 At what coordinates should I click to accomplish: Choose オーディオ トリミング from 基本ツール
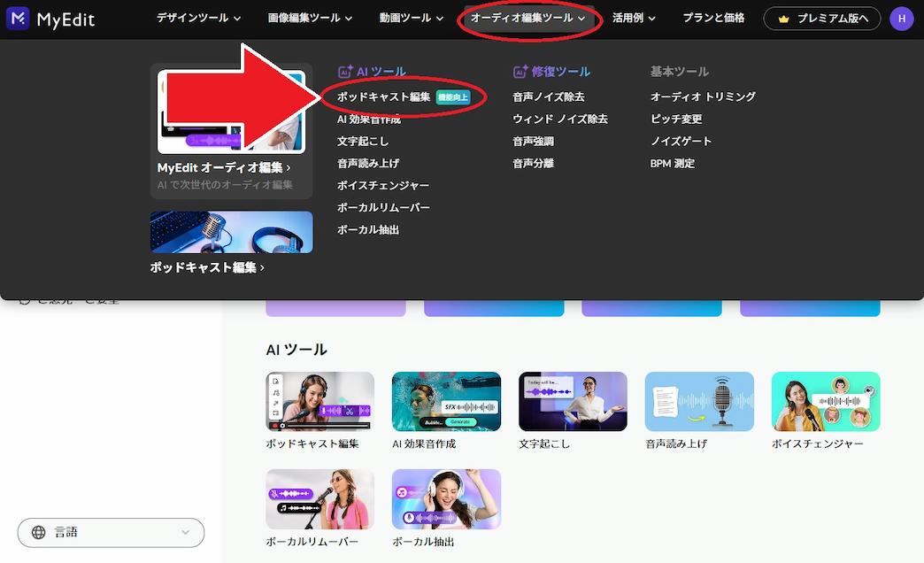703,96
